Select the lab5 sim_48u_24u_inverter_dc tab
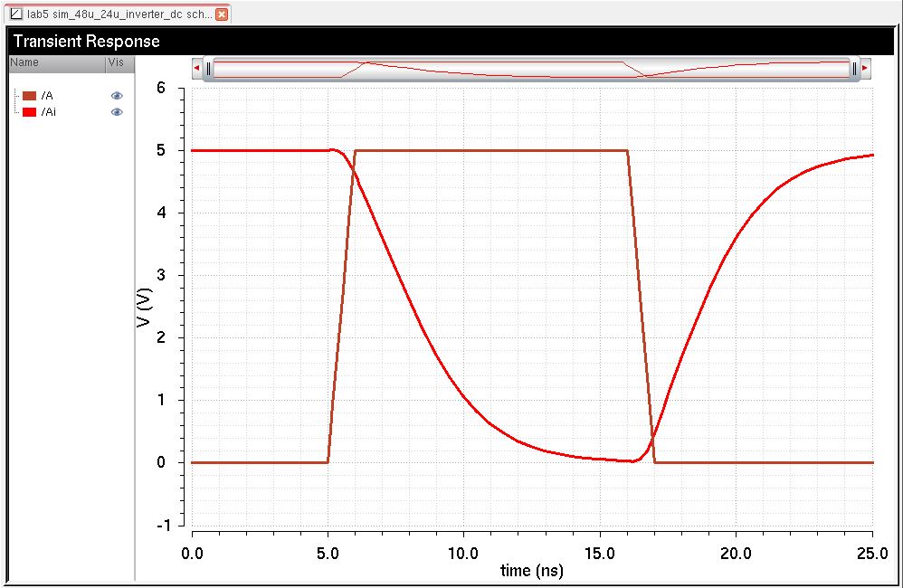Viewport: 903px width, 588px height. click(x=118, y=15)
